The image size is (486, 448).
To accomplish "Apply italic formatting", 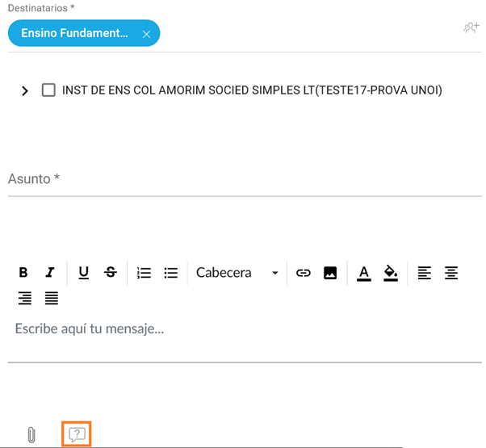I will click(x=50, y=273).
